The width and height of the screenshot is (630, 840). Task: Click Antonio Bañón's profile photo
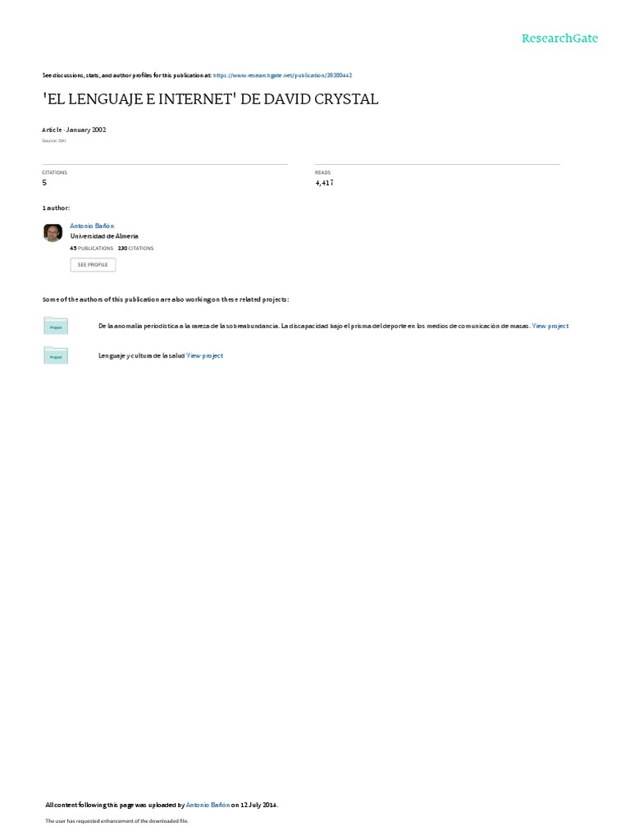pyautogui.click(x=53, y=233)
